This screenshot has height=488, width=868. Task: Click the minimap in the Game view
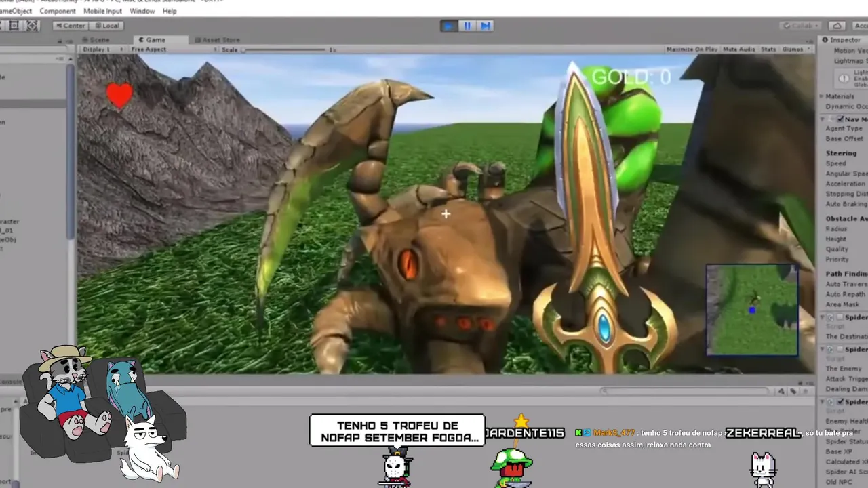[x=752, y=310]
